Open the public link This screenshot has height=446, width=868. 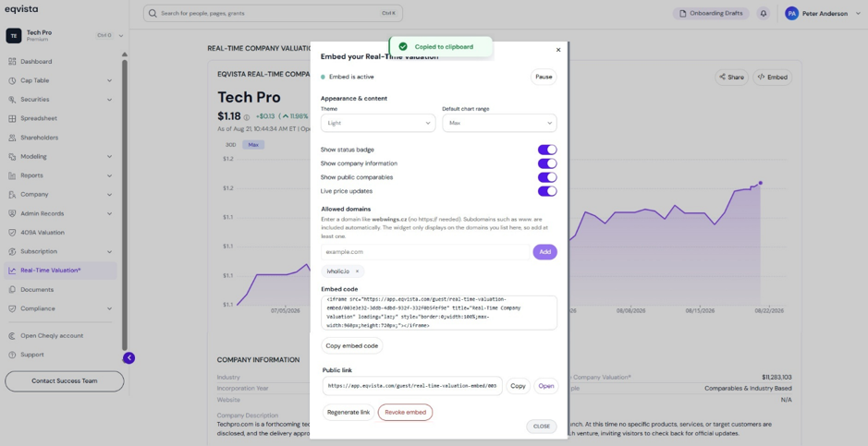point(546,386)
